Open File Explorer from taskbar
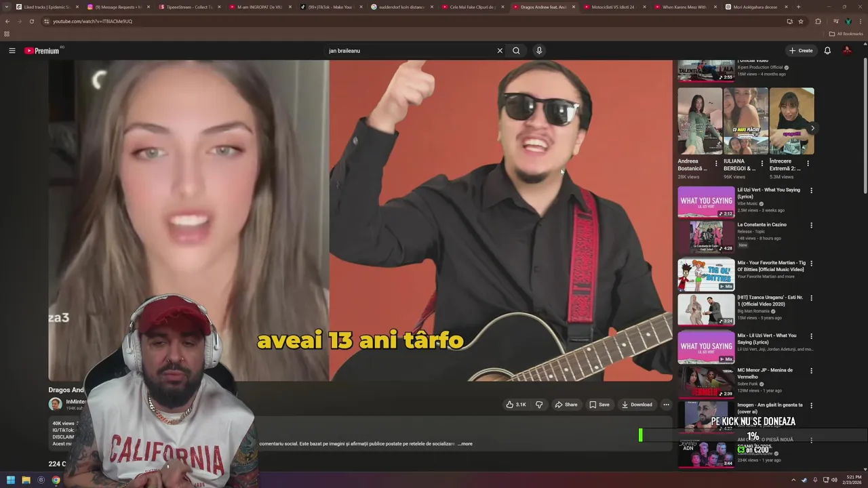The width and height of the screenshot is (868, 488). pos(26,480)
